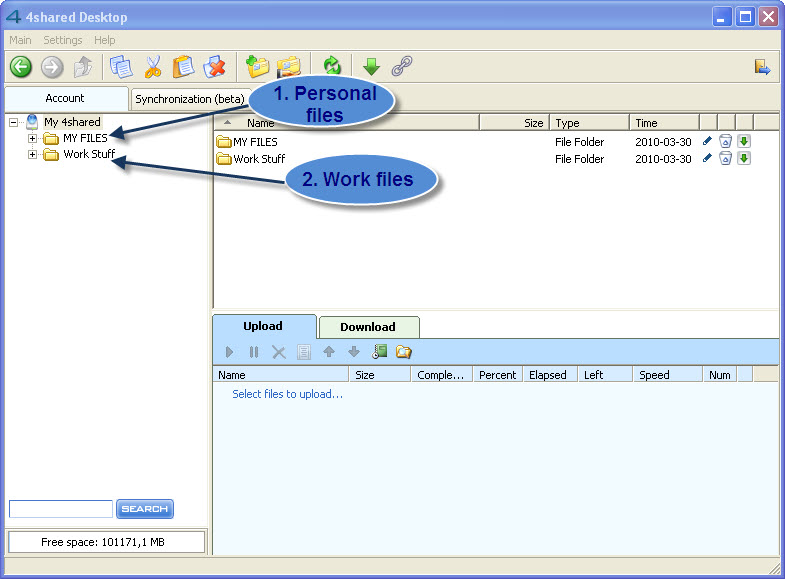The width and height of the screenshot is (785, 579).
Task: Create a new folder toolbar icon
Action: (x=257, y=67)
